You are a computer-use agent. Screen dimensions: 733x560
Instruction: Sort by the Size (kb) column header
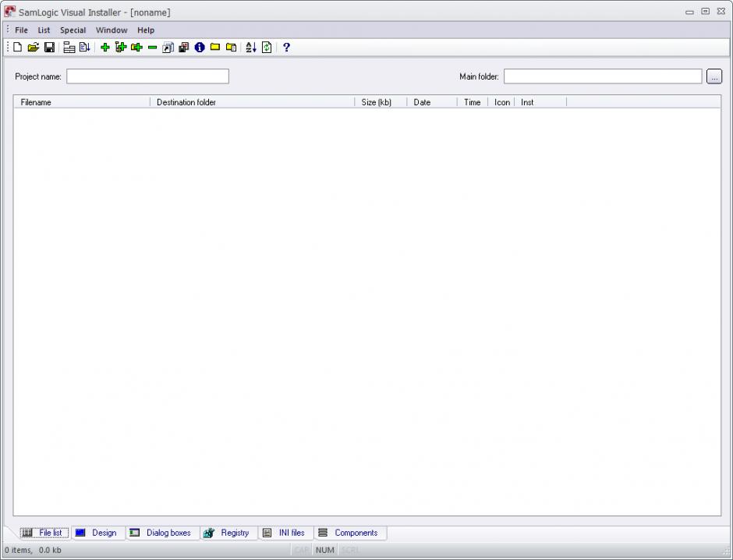point(381,102)
